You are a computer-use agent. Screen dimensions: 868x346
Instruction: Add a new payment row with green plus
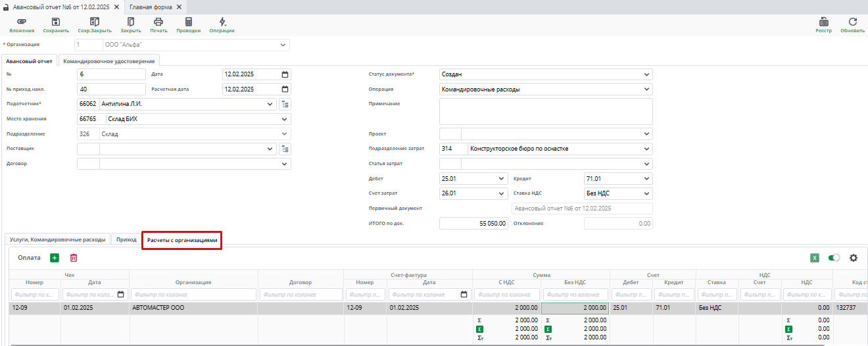[x=55, y=258]
